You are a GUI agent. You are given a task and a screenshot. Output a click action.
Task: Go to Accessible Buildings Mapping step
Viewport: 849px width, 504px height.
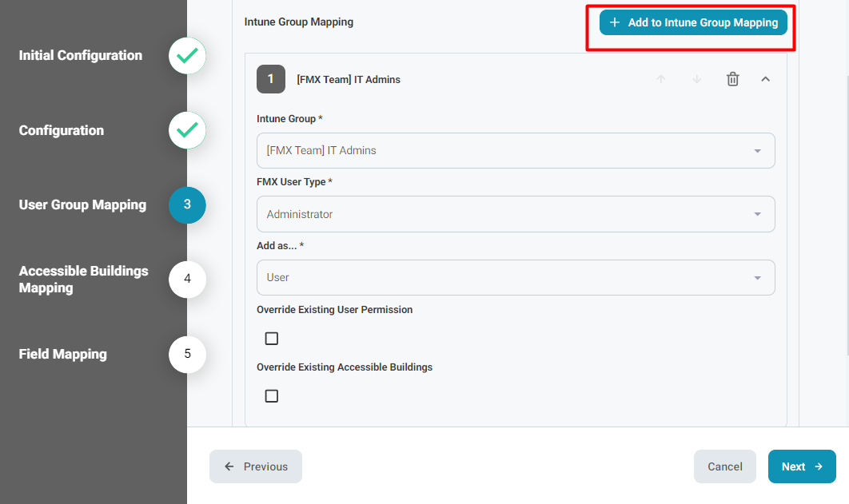point(84,280)
